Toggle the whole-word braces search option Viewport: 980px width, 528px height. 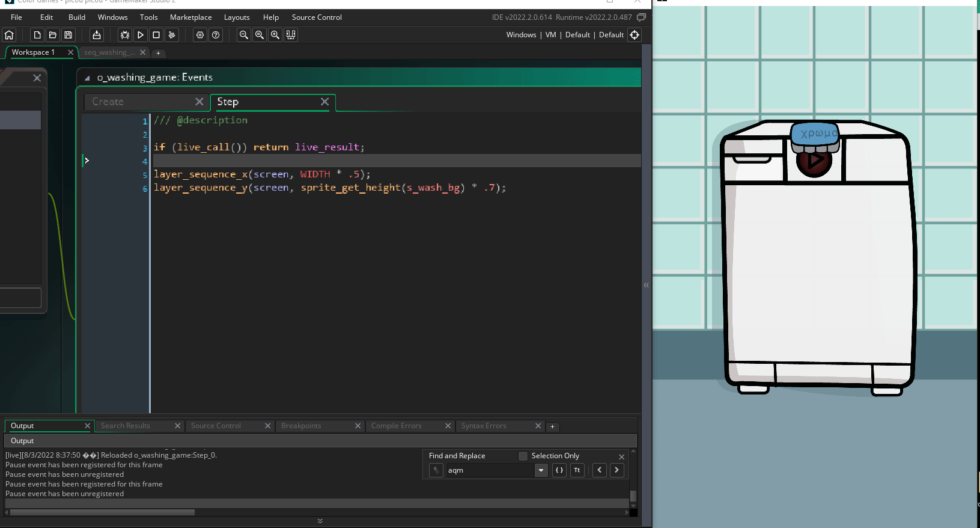click(x=559, y=470)
